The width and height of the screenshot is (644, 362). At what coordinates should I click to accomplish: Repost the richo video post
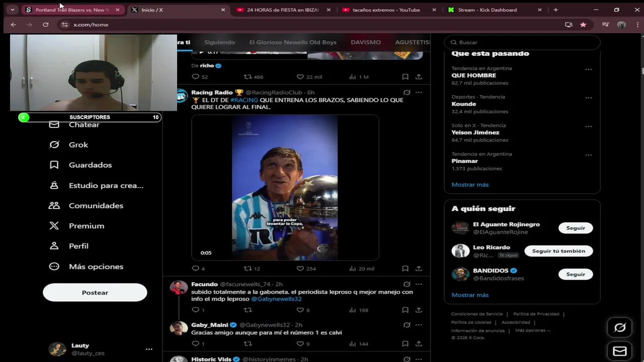pos(253,77)
